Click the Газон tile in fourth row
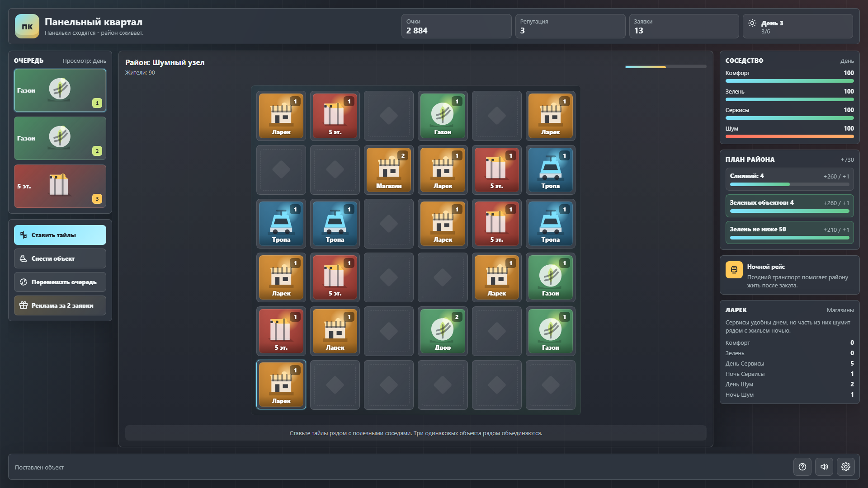The width and height of the screenshot is (868, 488). [x=551, y=277]
